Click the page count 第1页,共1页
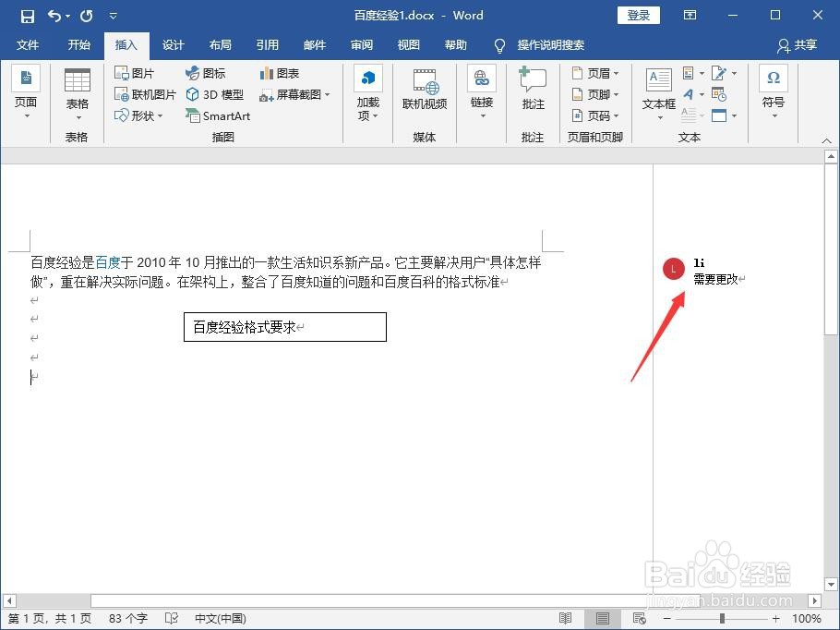Image resolution: width=840 pixels, height=630 pixels. coord(50,618)
